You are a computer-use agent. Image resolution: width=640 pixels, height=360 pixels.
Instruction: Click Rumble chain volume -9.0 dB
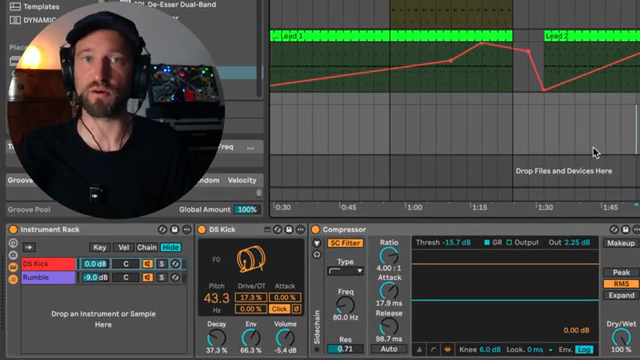[x=95, y=278]
